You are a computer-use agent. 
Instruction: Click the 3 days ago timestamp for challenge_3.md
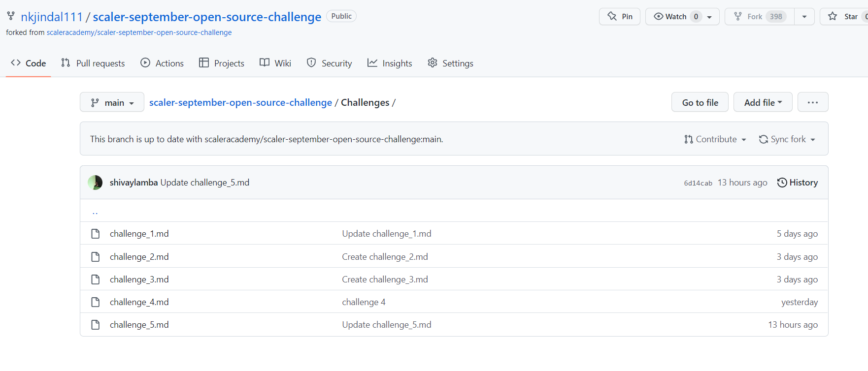[x=797, y=279]
